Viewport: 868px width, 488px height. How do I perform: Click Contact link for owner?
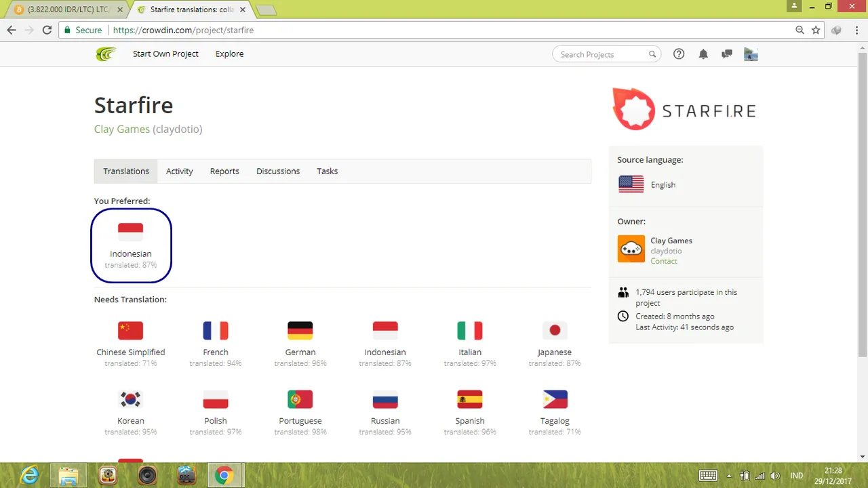664,261
